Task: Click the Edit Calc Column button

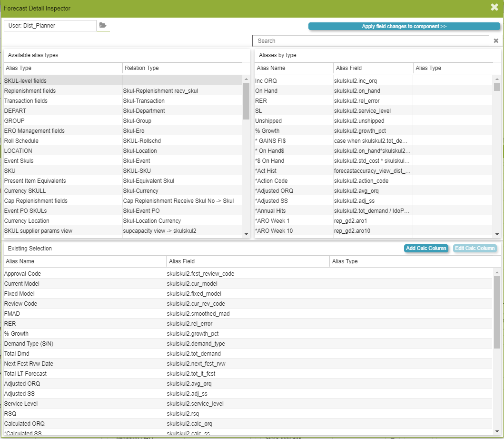Action: (x=474, y=248)
